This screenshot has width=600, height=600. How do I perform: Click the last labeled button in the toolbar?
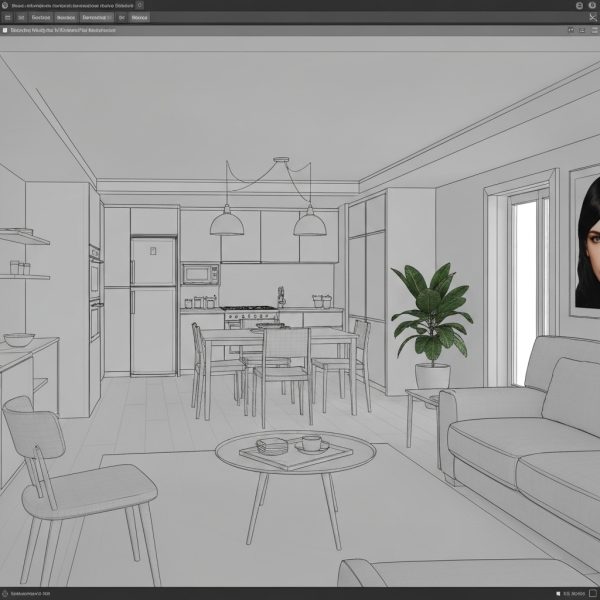(140, 17)
